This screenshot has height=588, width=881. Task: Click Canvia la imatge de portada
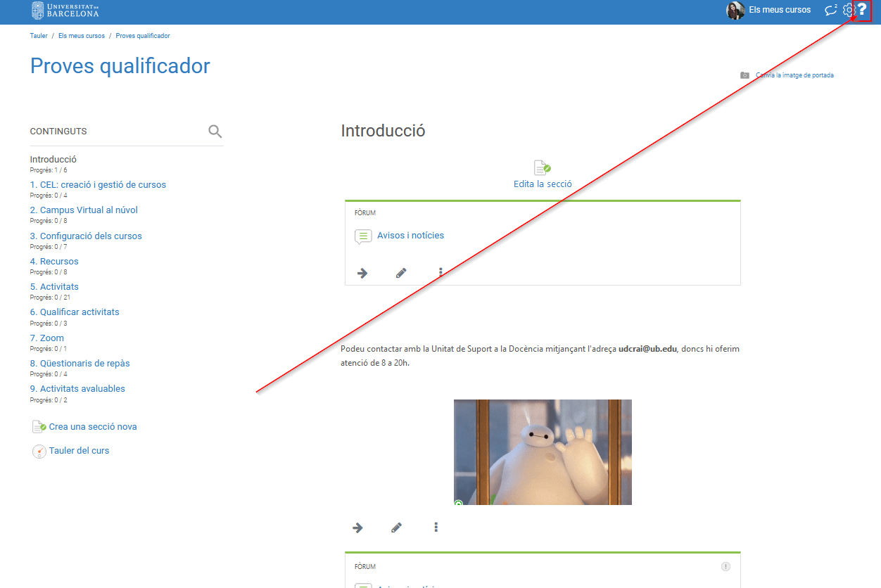coord(794,75)
